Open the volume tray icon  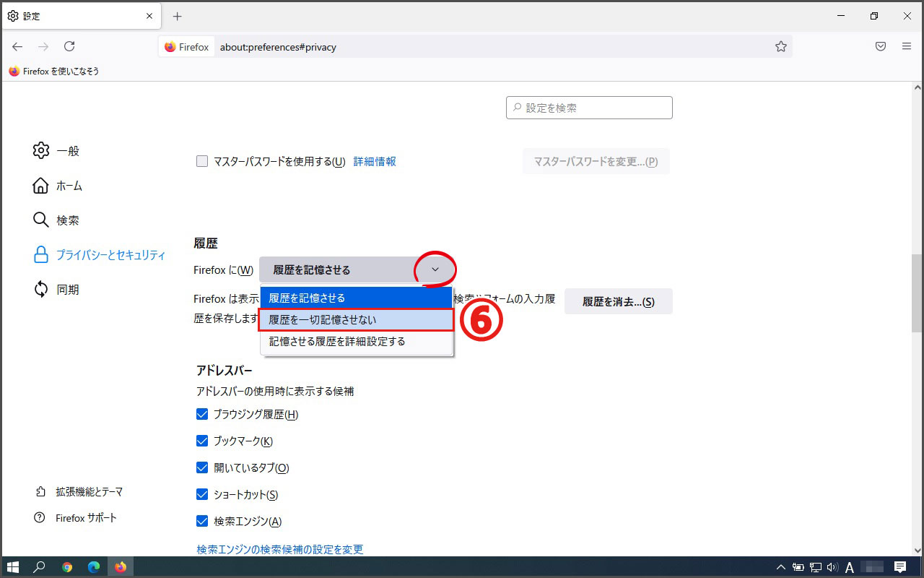click(x=832, y=567)
